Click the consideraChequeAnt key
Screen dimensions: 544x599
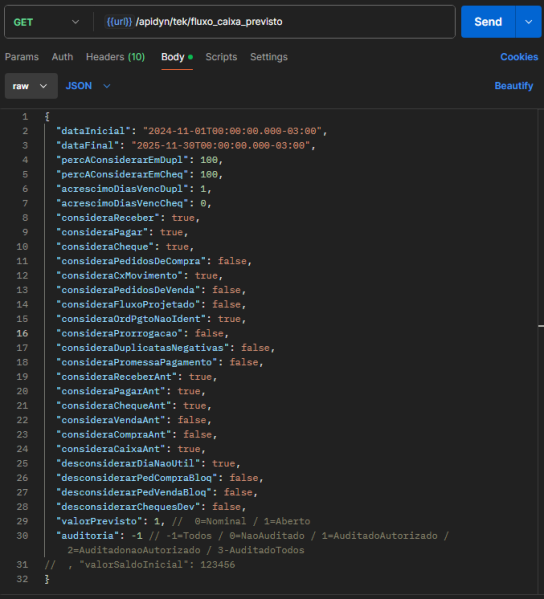coord(114,406)
